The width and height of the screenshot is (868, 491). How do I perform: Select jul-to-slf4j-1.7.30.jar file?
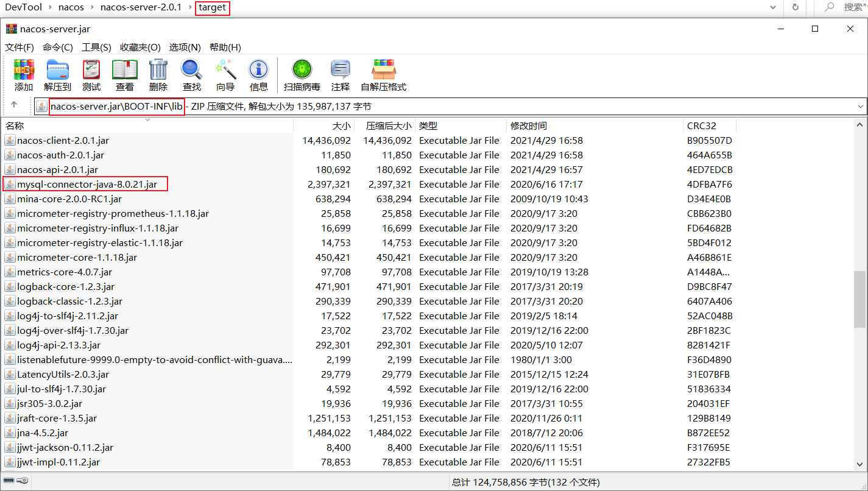click(62, 389)
